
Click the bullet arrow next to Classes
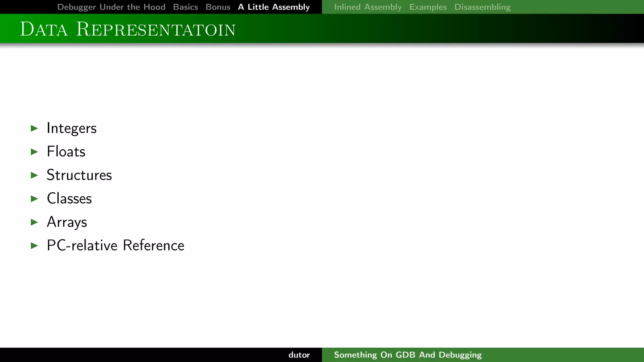tap(34, 199)
